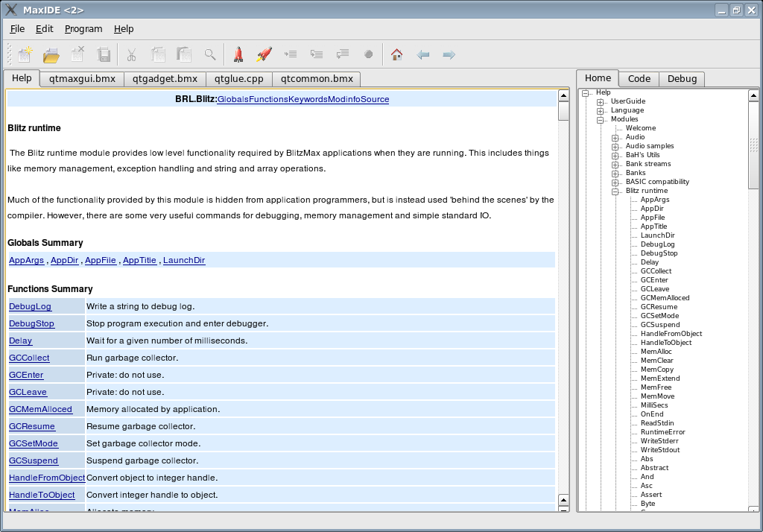The height and width of the screenshot is (532, 763).
Task: Click the Step In debug icon
Action: [317, 54]
